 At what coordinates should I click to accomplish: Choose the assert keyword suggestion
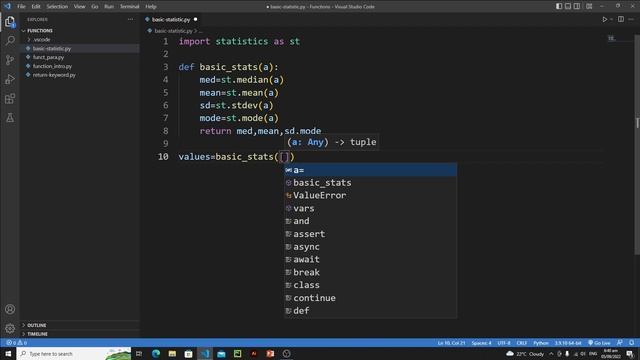(x=371, y=234)
